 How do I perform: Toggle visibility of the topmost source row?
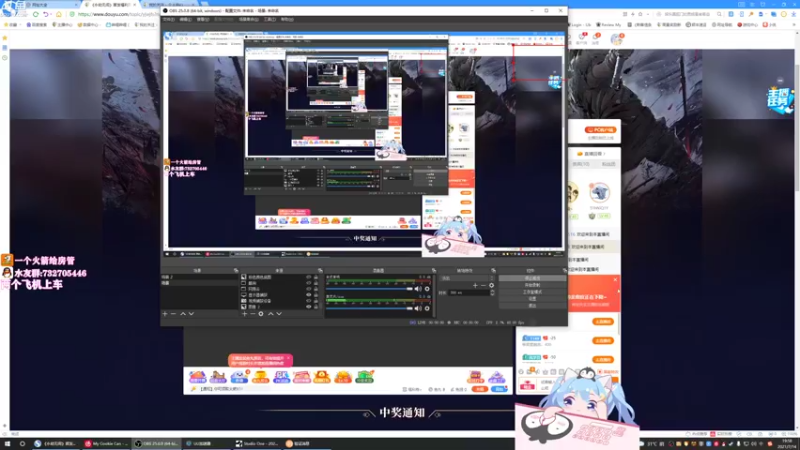tap(308, 277)
